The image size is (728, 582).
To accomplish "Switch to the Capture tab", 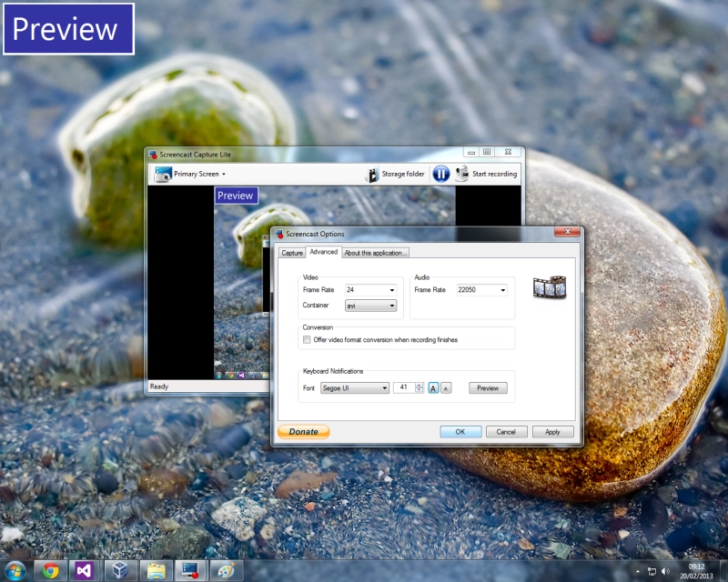I will [292, 253].
